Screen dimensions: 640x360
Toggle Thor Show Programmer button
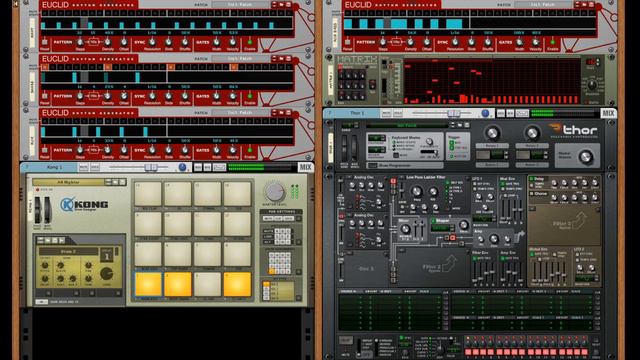point(372,165)
